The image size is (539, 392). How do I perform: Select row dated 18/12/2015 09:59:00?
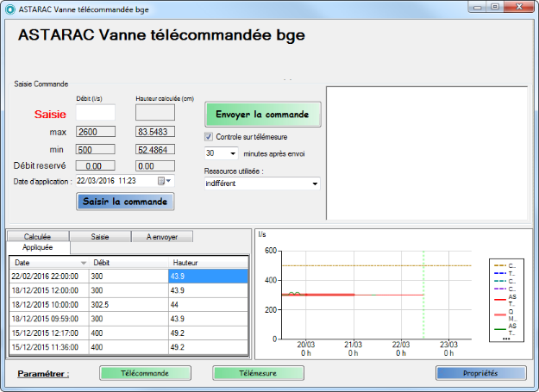coord(128,319)
